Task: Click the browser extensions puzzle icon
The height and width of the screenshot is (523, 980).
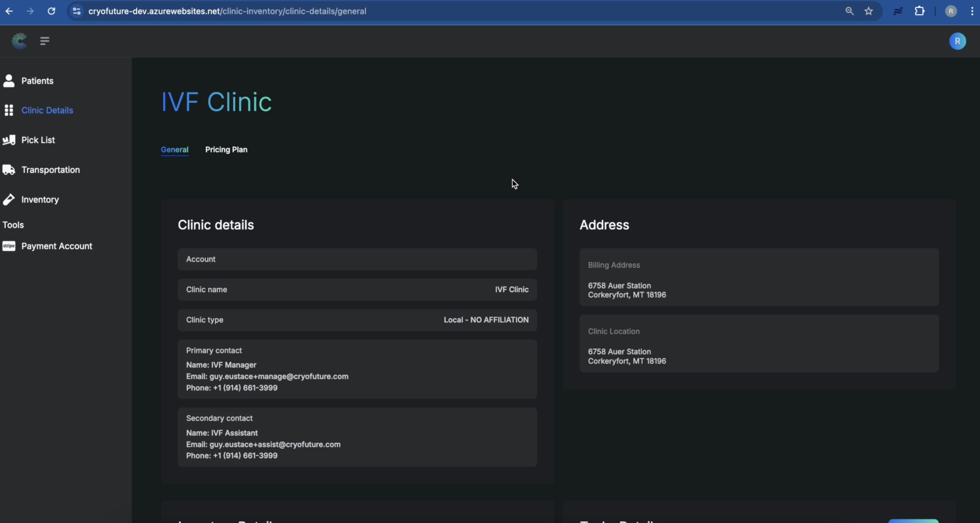Action: [920, 11]
